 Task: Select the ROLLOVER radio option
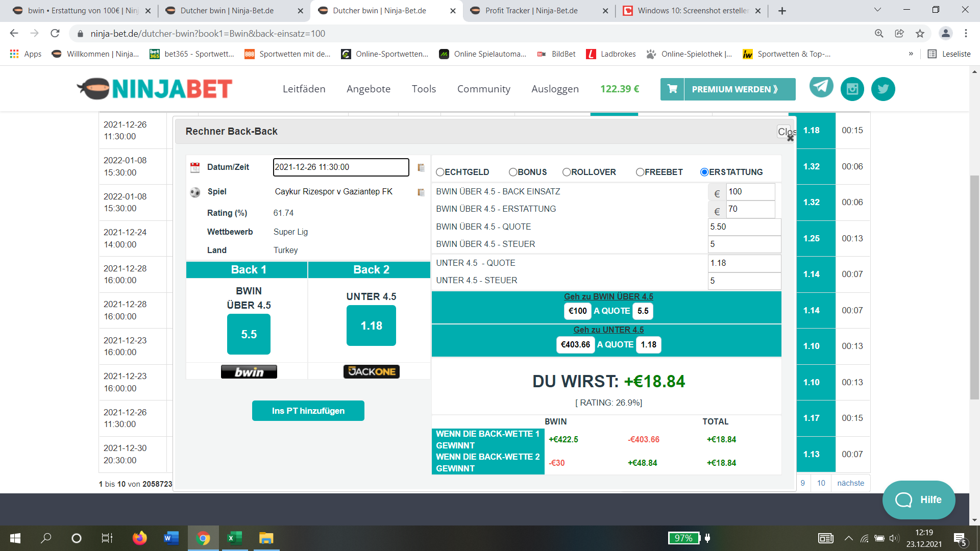point(567,172)
